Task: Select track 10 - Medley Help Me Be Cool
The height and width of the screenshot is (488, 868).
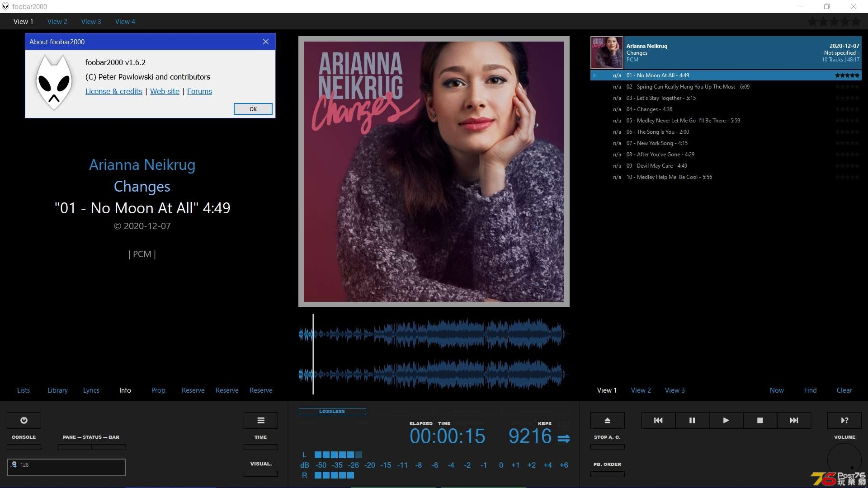Action: (x=726, y=177)
